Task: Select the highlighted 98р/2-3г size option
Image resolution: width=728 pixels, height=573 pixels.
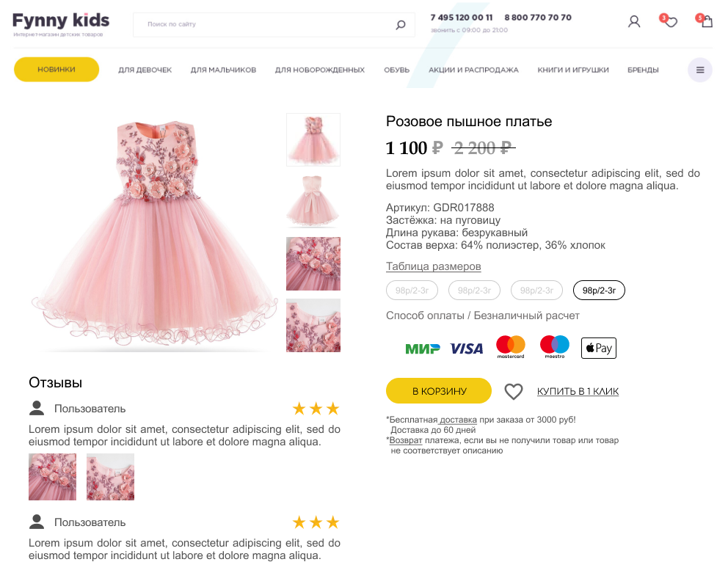Action: (599, 291)
